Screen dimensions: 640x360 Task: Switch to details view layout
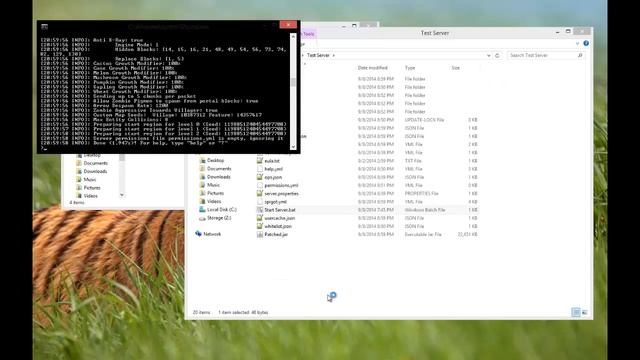pos(576,313)
